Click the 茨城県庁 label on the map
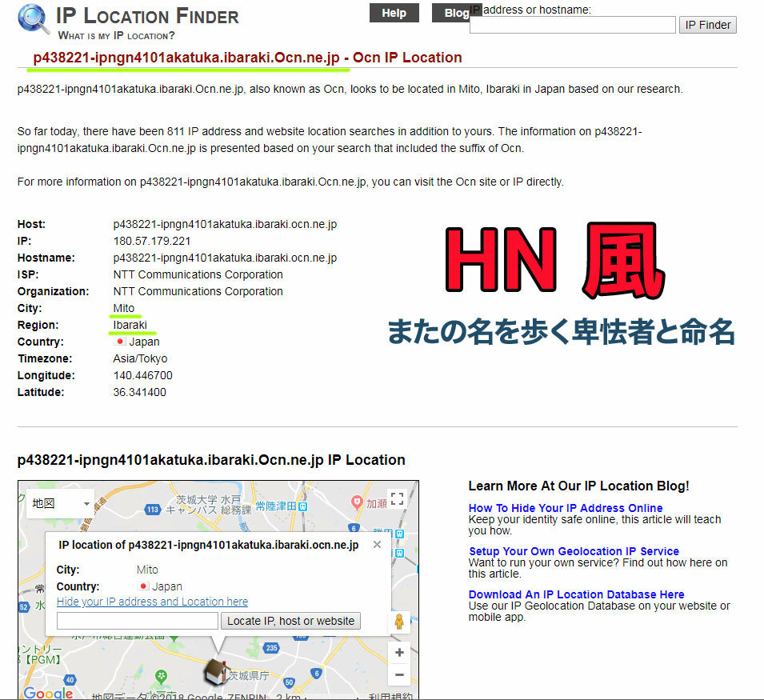The image size is (764, 700). pyautogui.click(x=249, y=676)
